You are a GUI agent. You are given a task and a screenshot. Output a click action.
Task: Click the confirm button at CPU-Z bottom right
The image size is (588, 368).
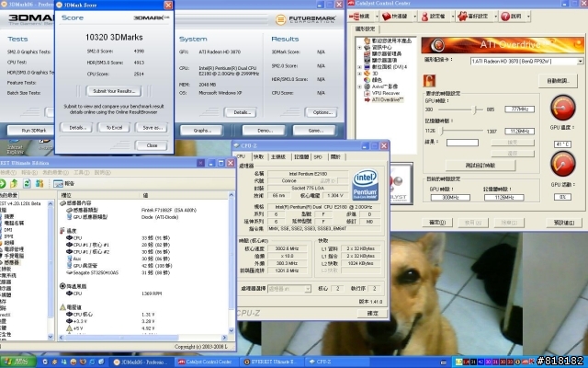point(372,313)
